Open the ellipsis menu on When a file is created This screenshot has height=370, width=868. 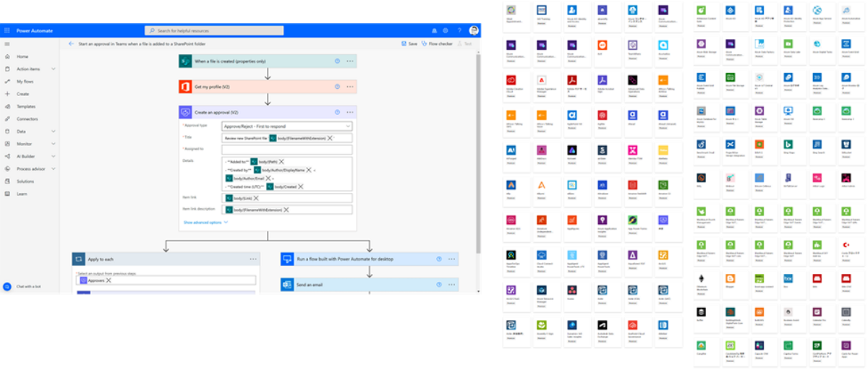(349, 61)
